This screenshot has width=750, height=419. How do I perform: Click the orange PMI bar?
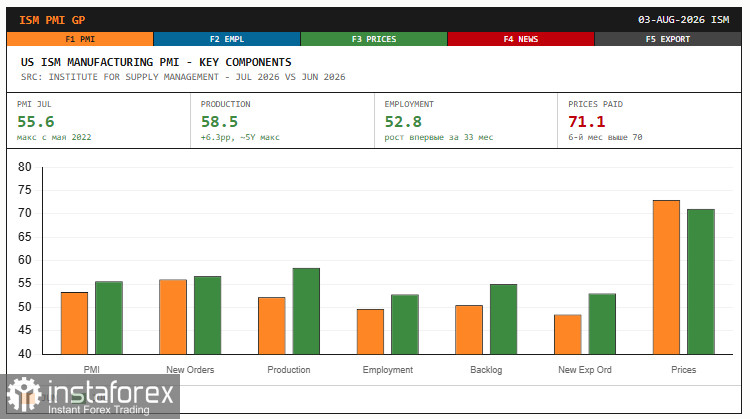75,323
